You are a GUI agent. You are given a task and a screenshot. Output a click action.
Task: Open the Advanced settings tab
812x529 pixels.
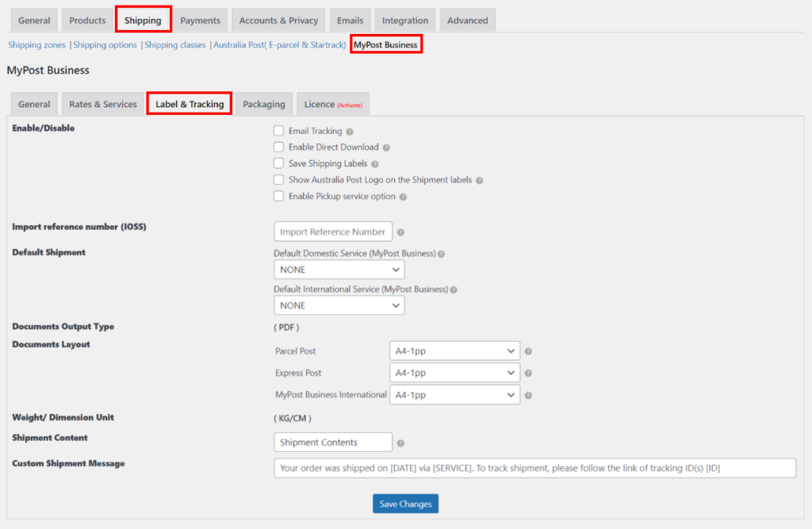pos(468,20)
